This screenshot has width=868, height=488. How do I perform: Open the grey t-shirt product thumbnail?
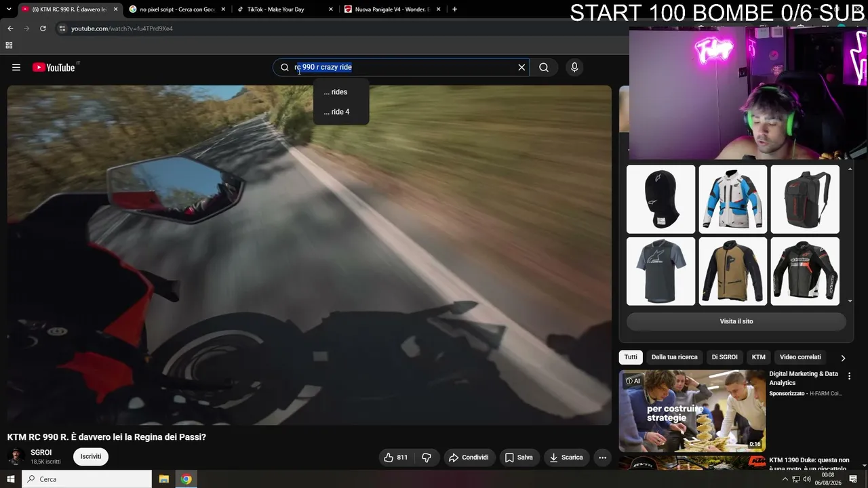[661, 271]
